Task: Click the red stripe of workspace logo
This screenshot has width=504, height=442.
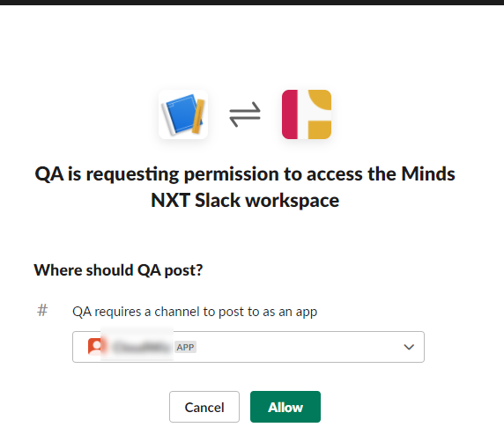Action: click(x=290, y=114)
